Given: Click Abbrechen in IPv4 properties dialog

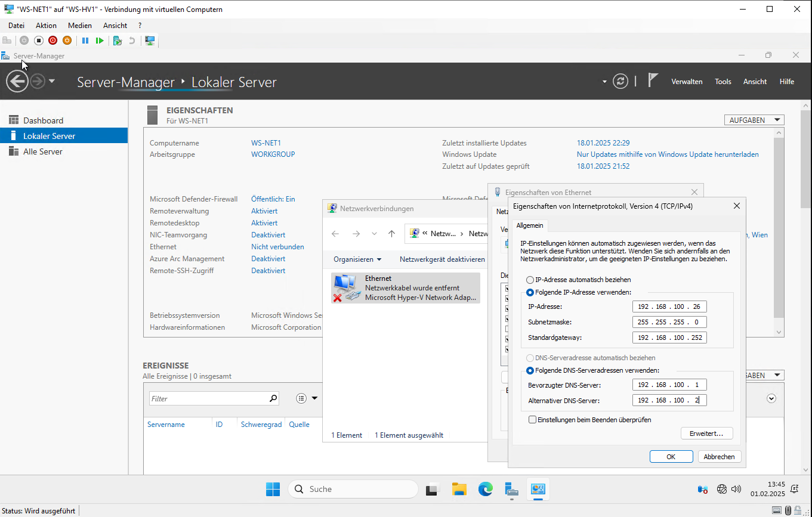Looking at the screenshot, I should click(720, 457).
